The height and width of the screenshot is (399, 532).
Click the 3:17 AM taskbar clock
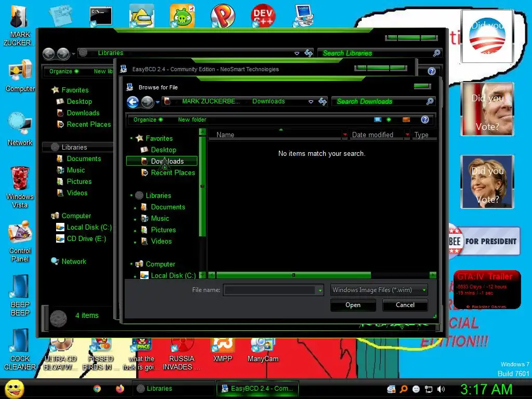[x=486, y=389]
